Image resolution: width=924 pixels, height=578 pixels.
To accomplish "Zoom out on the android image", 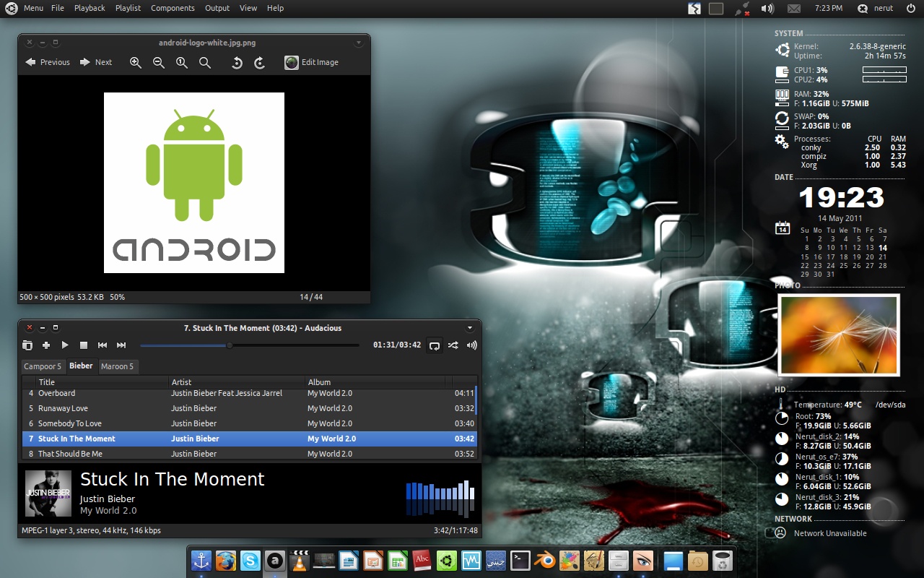I will click(159, 63).
